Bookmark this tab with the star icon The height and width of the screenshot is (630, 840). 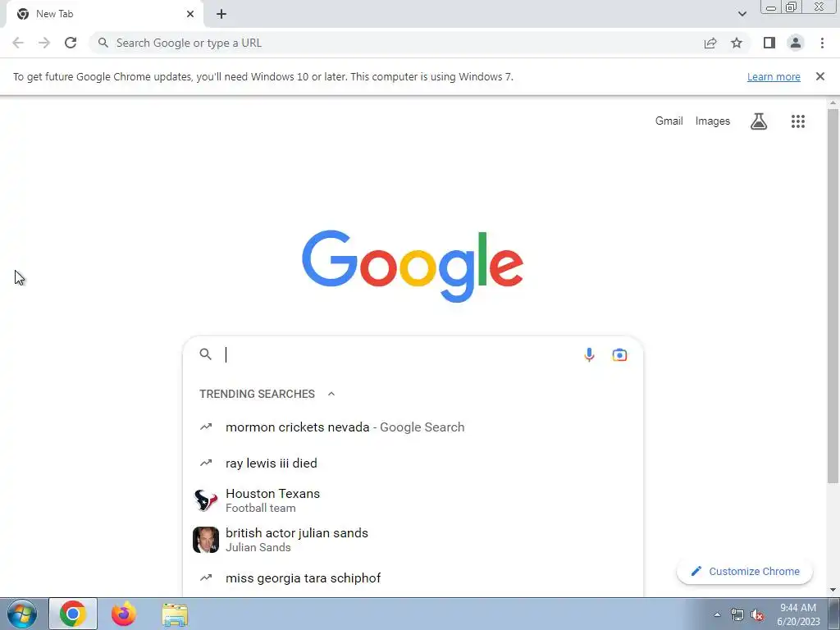tap(737, 43)
